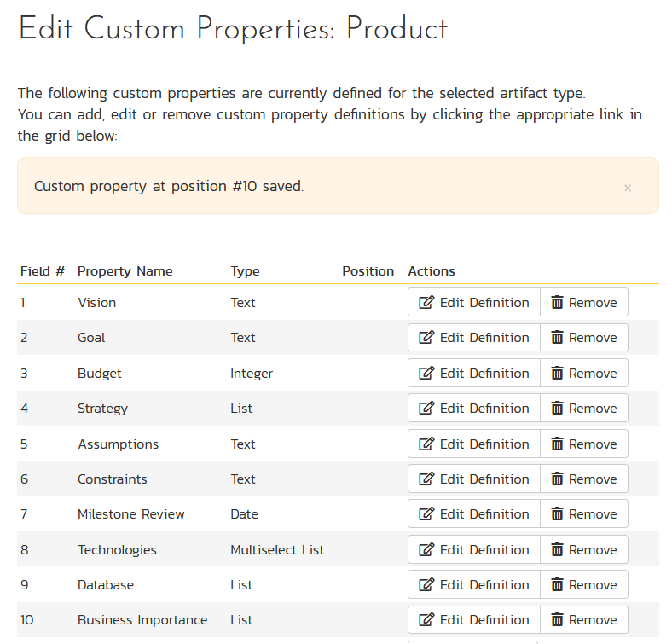This screenshot has width=672, height=644.
Task: Remove the Database custom property
Action: (x=584, y=585)
